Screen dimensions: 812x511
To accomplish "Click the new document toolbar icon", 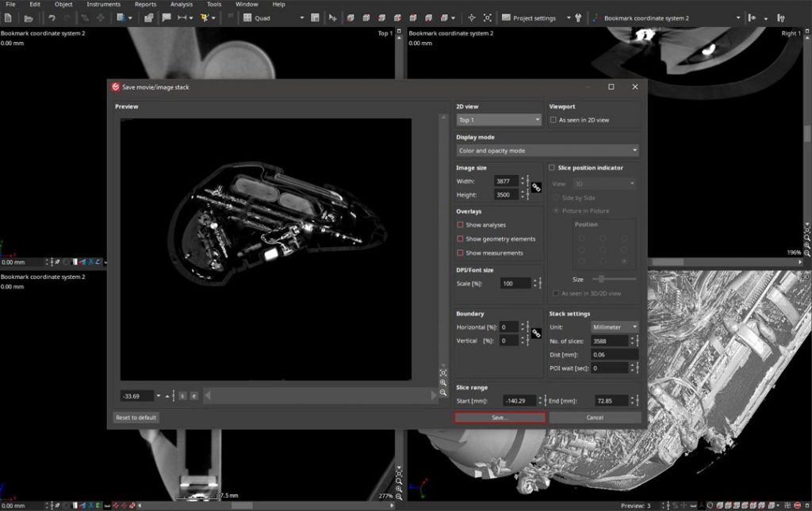I will (x=8, y=18).
